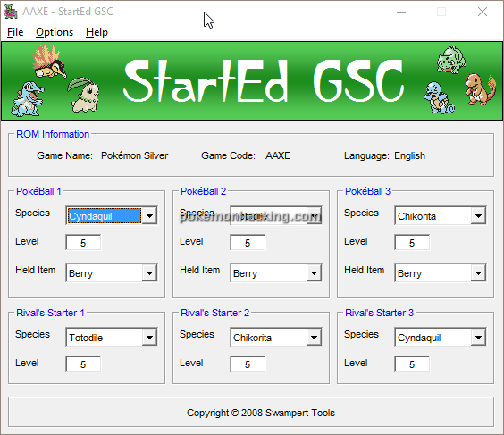Click the 'AAXE' game code value
The width and height of the screenshot is (504, 435).
click(278, 155)
